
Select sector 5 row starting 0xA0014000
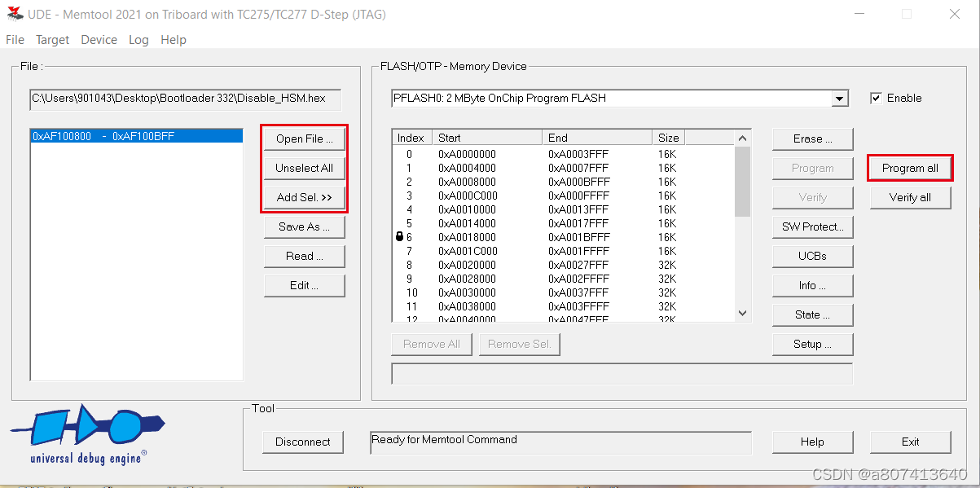[x=563, y=223]
